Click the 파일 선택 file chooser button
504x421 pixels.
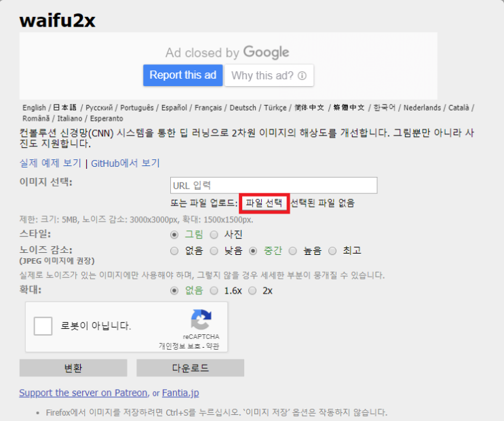point(265,203)
